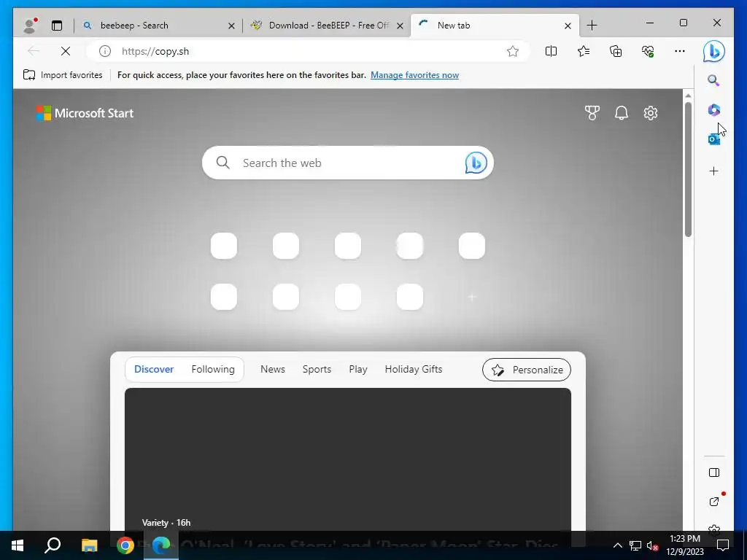This screenshot has width=747, height=560.
Task: Open the clock showing 1:23 PM
Action: coord(685,545)
